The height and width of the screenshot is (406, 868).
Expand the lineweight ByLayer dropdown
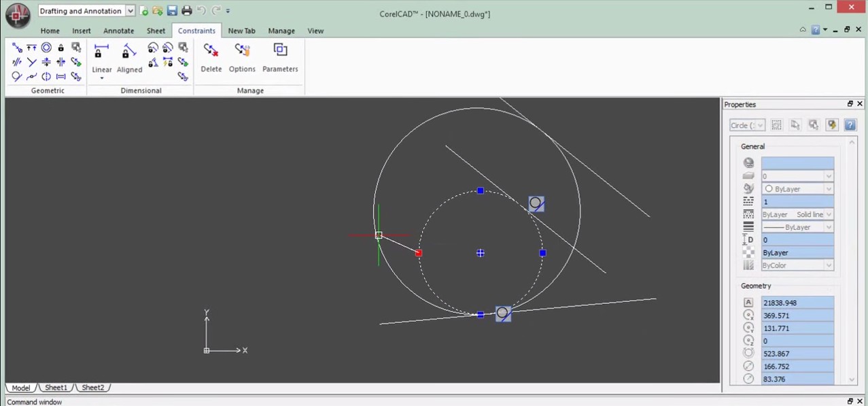pos(829,227)
